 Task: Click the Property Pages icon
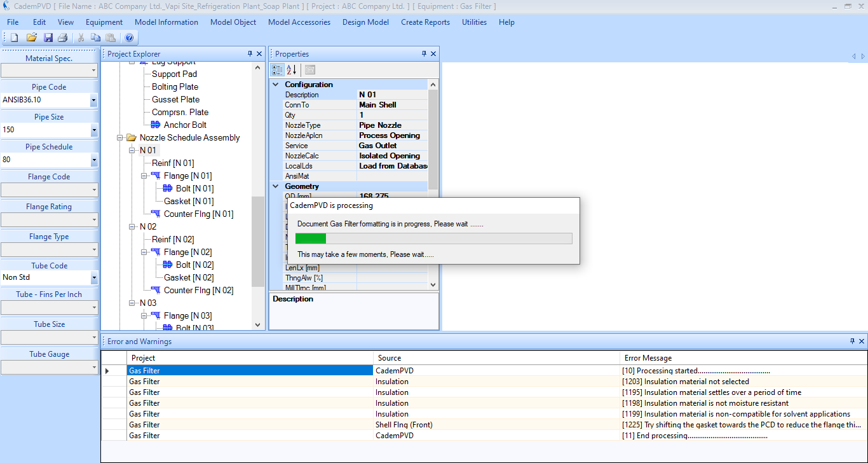(x=310, y=70)
